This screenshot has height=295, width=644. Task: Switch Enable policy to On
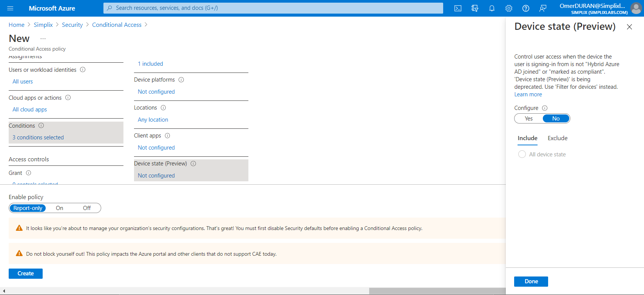(x=60, y=208)
